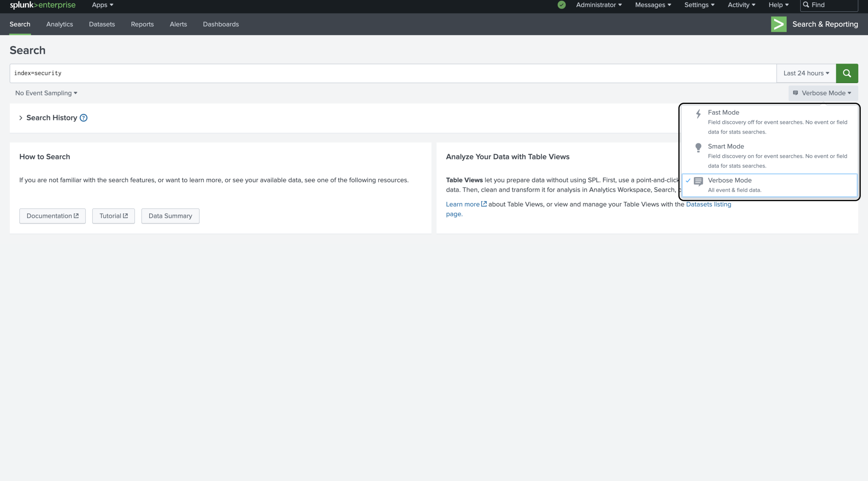Follow the Datasets listing page link
The image size is (868, 481).
pyautogui.click(x=708, y=204)
